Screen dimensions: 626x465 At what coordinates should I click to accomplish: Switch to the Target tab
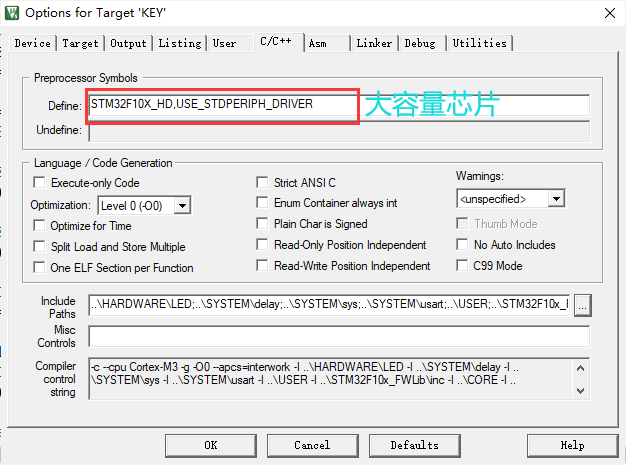click(x=80, y=43)
